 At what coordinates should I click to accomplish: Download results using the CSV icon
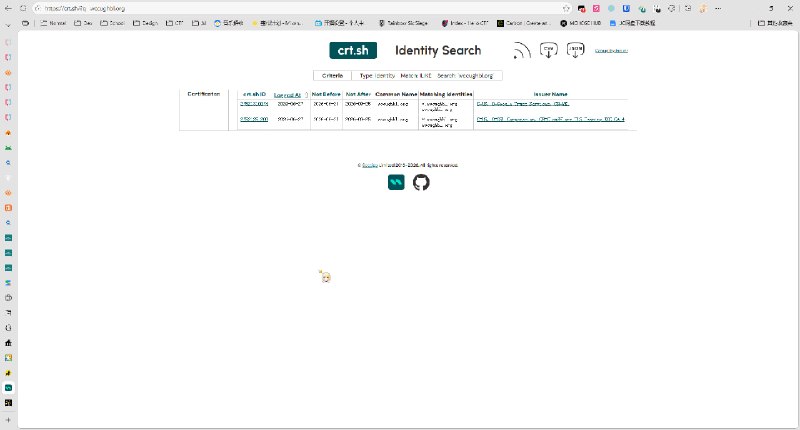point(548,50)
